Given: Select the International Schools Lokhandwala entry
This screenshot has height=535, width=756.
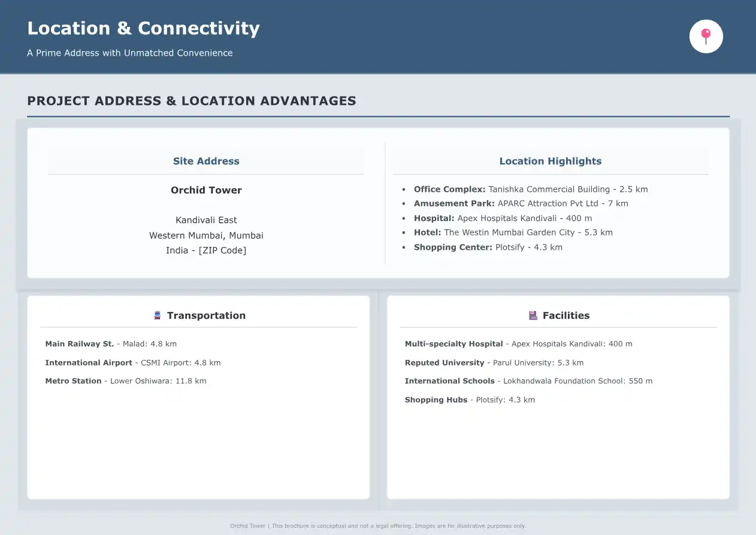Looking at the screenshot, I should [528, 381].
